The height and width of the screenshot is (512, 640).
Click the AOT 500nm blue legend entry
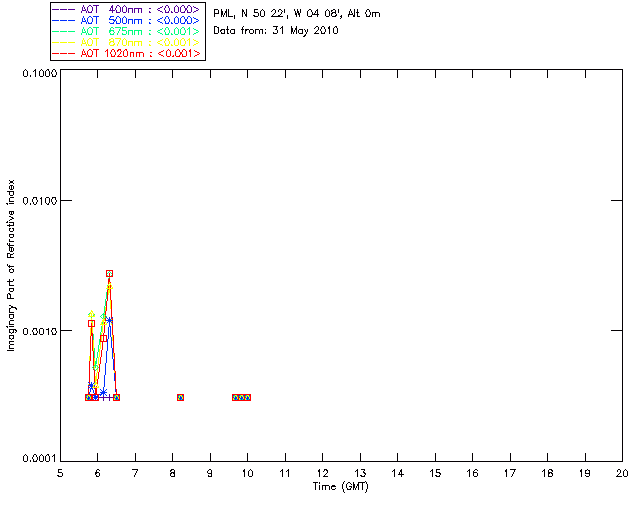click(126, 20)
